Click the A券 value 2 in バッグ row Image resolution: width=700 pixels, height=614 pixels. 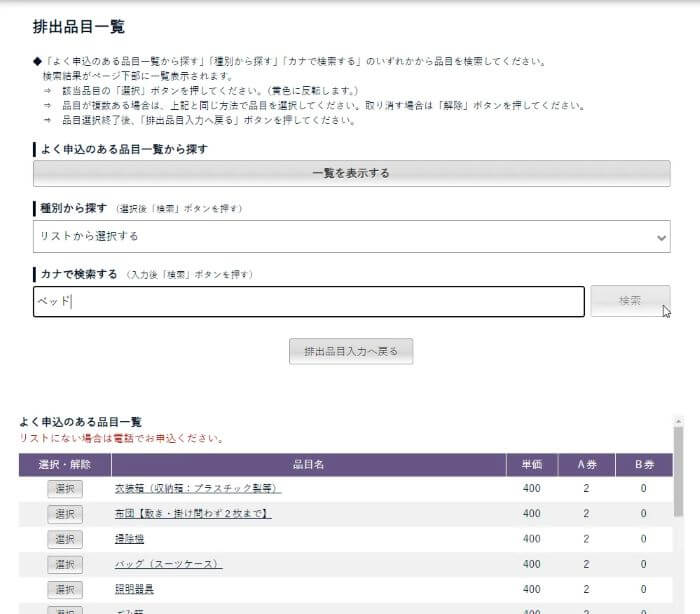[586, 564]
